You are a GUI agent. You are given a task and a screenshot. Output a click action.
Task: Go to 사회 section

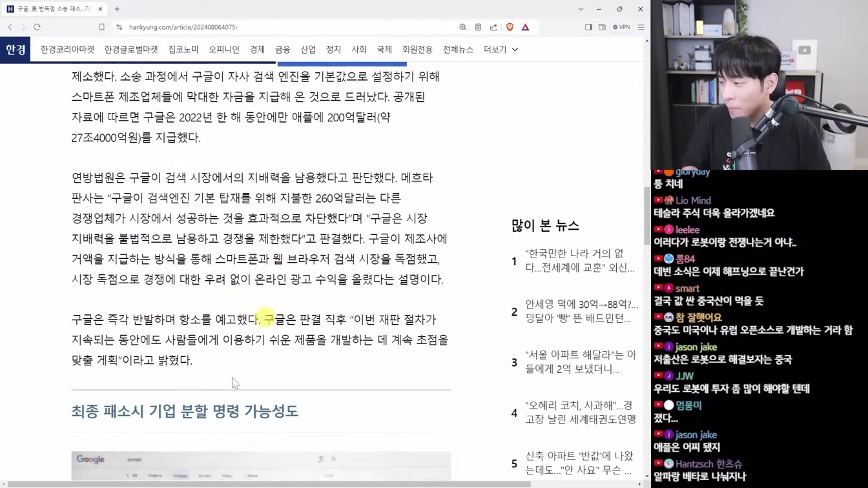359,50
